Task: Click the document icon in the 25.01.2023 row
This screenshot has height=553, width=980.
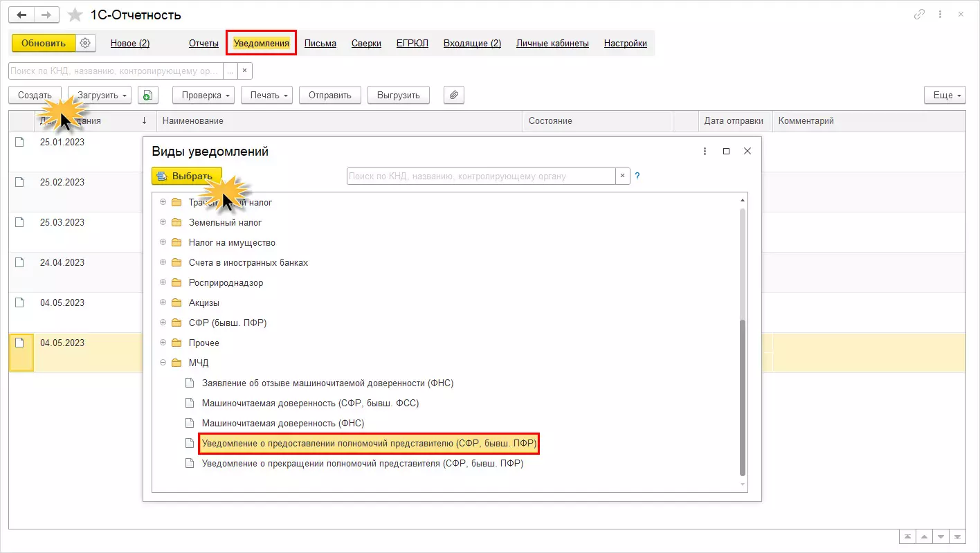Action: [x=19, y=142]
